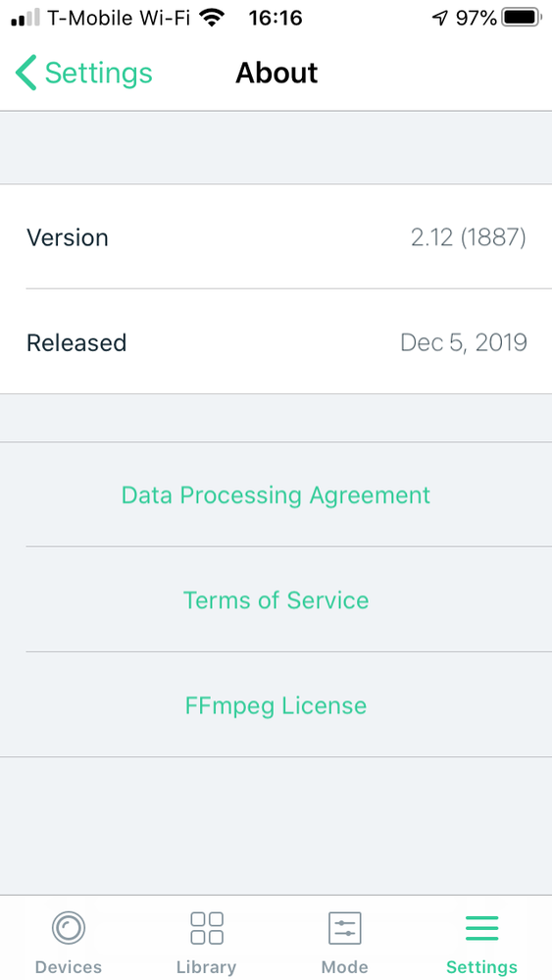This screenshot has width=552, height=980.
Task: View the FFmpeg License
Action: pos(276,705)
